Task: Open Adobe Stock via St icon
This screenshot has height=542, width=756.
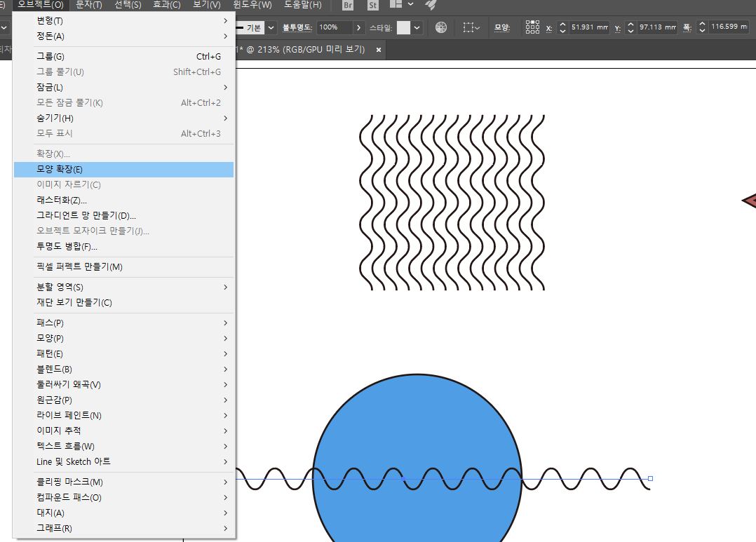Action: (x=372, y=6)
